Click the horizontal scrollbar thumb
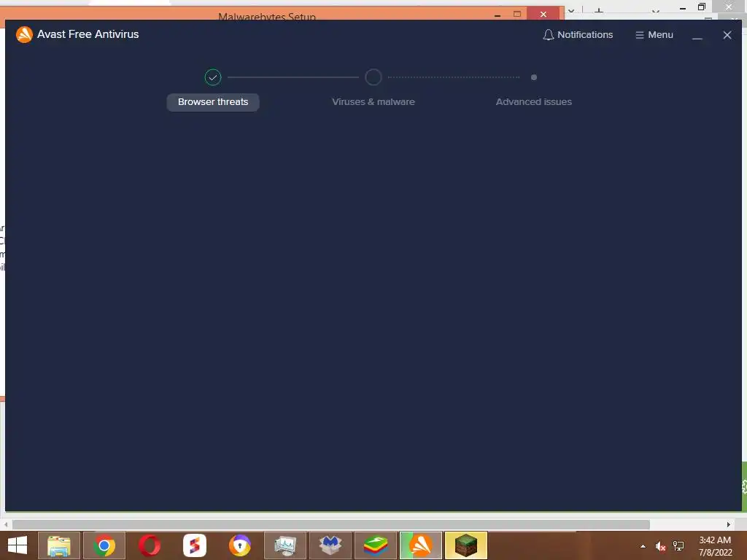Viewport: 747px width, 560px height. (331, 524)
